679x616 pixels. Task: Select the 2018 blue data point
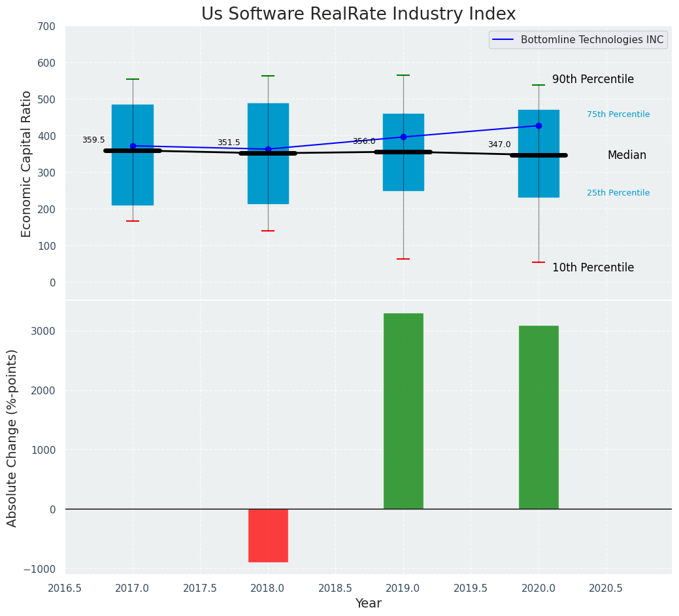point(268,149)
